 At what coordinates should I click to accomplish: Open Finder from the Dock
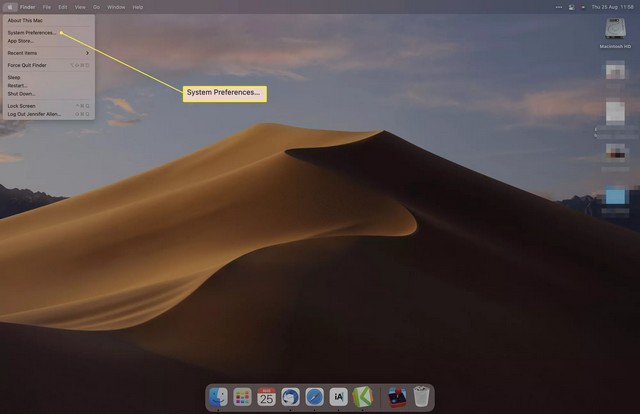[218, 397]
